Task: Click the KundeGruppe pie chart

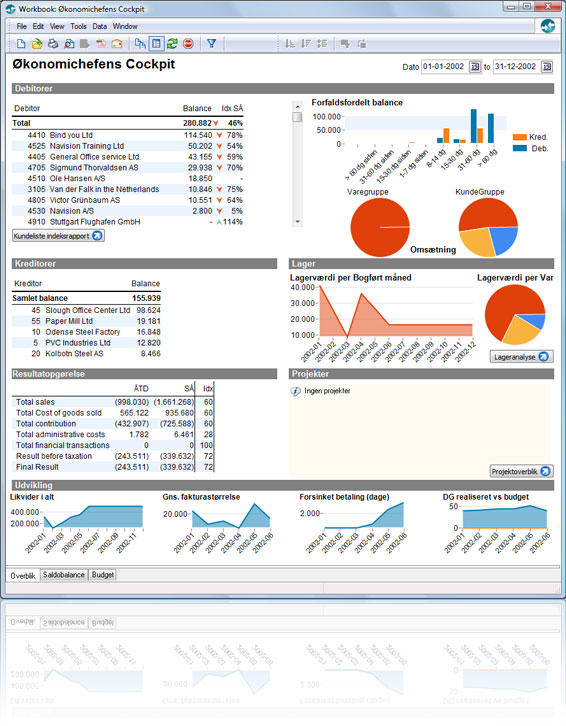Action: point(488,227)
